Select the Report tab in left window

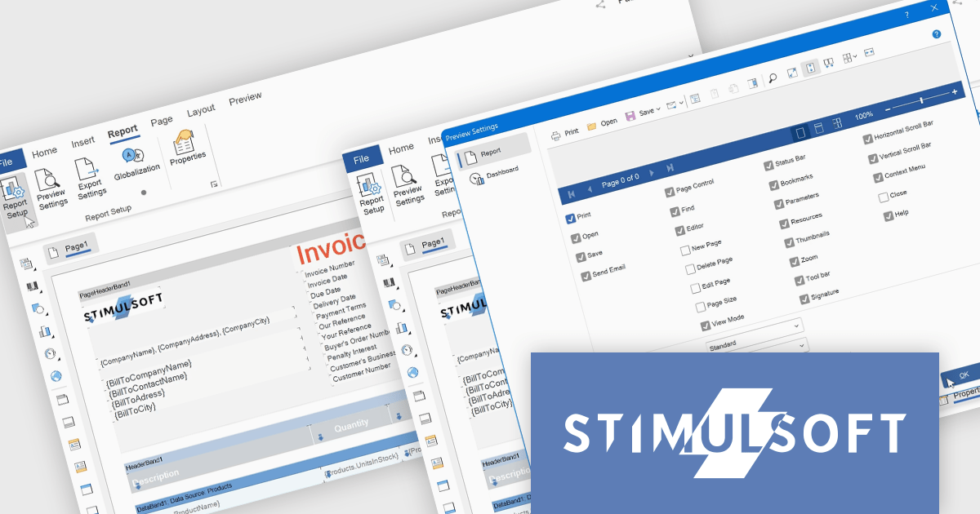click(x=123, y=131)
